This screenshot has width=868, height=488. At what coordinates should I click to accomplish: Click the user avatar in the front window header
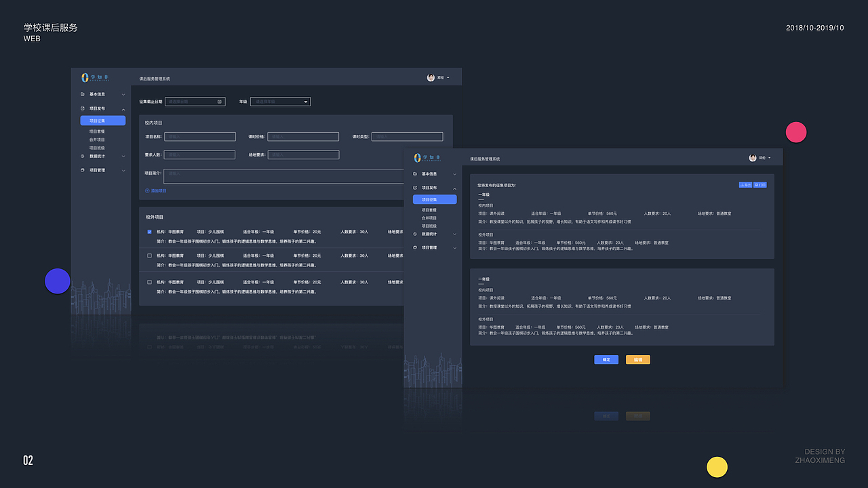[753, 158]
